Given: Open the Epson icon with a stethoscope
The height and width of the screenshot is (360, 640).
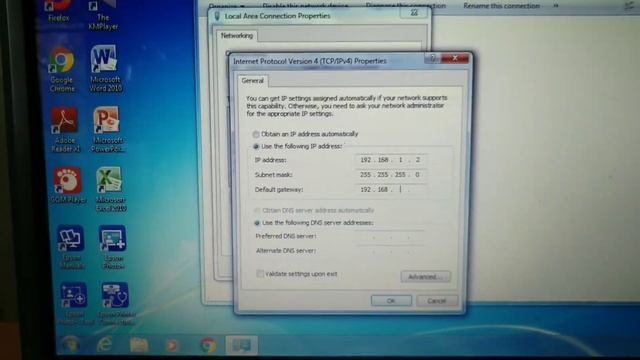Looking at the screenshot, I should [x=116, y=304].
